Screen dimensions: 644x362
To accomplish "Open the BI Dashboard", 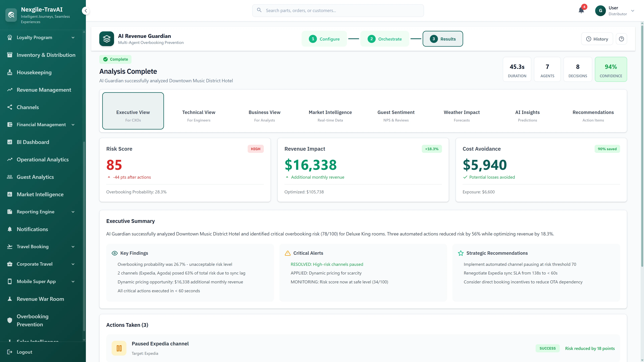I will [33, 142].
